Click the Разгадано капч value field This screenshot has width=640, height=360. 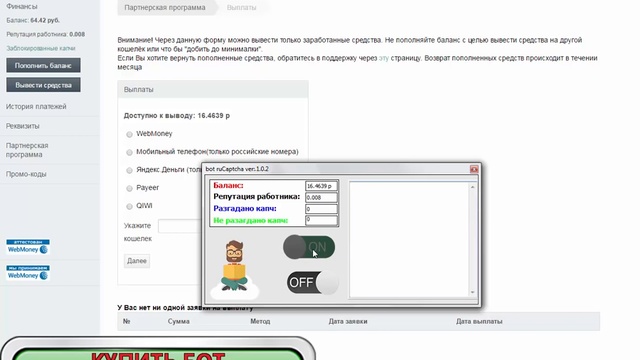point(321,209)
